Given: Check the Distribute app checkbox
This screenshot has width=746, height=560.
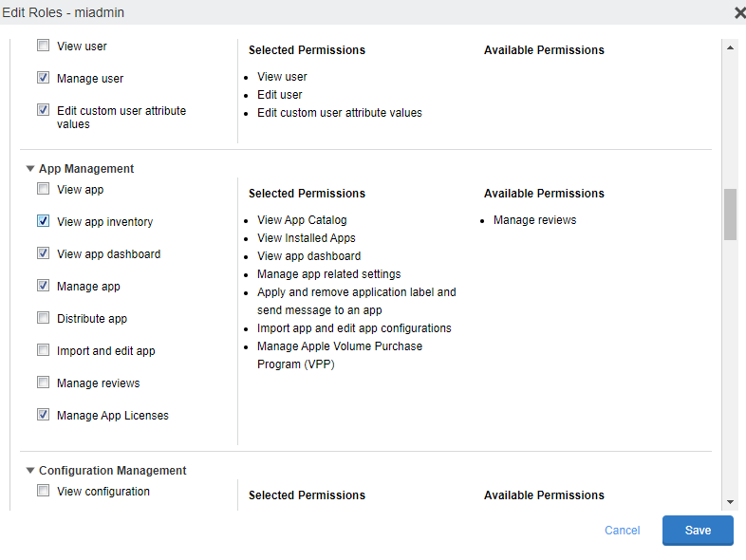Looking at the screenshot, I should point(43,318).
